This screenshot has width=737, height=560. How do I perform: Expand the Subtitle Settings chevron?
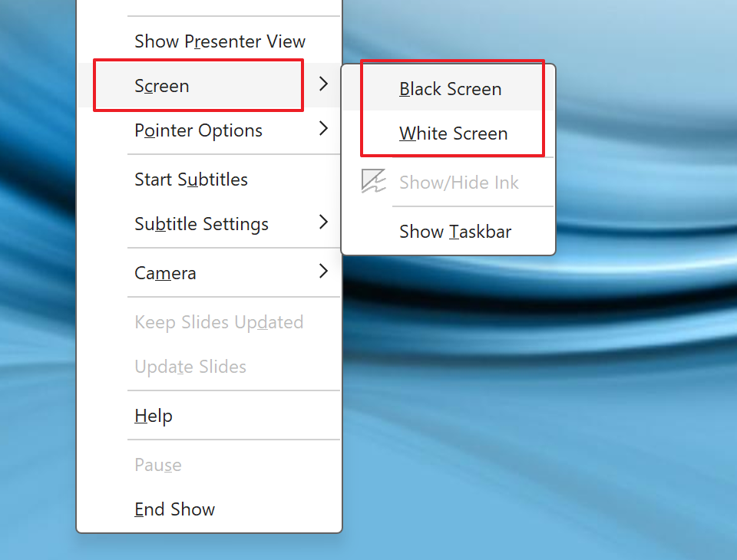(x=324, y=222)
